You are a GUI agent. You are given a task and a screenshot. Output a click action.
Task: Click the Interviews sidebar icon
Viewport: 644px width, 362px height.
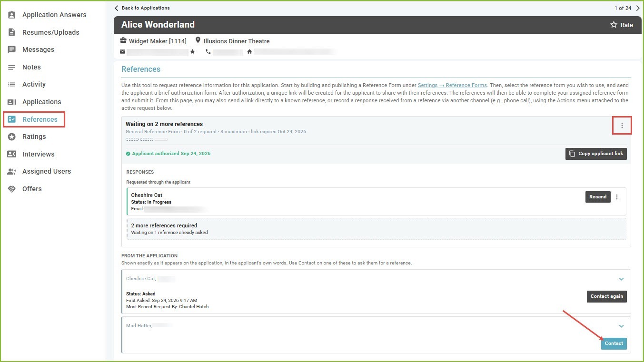(x=12, y=154)
